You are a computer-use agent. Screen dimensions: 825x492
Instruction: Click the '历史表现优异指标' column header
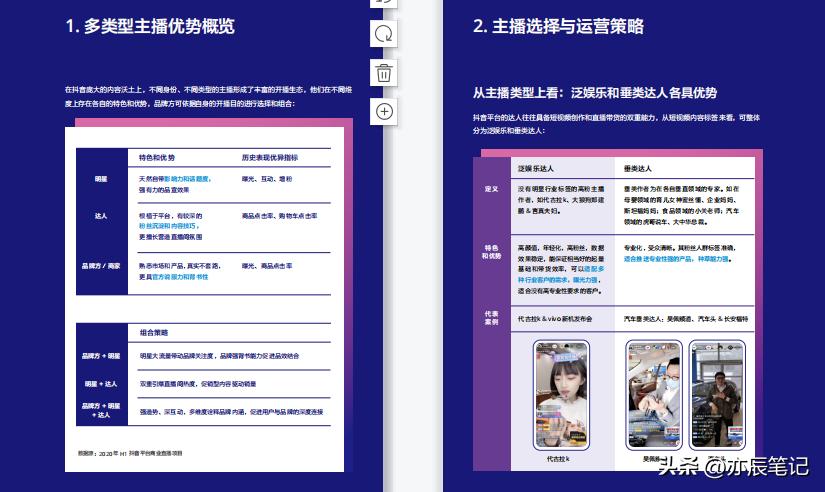click(x=269, y=157)
